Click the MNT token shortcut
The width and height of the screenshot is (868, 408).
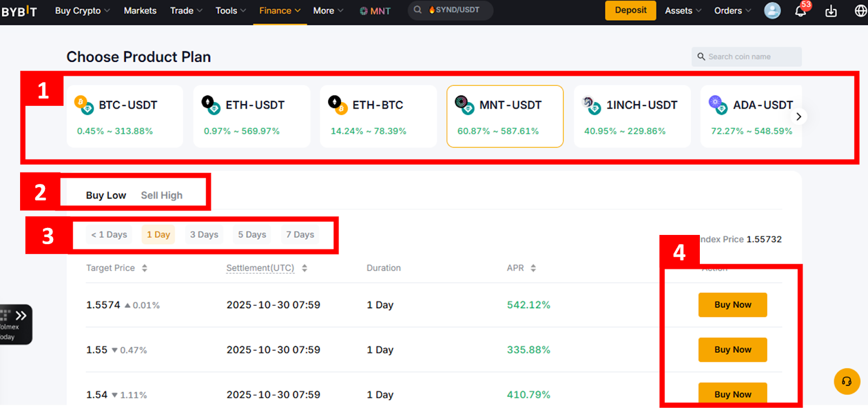[375, 11]
